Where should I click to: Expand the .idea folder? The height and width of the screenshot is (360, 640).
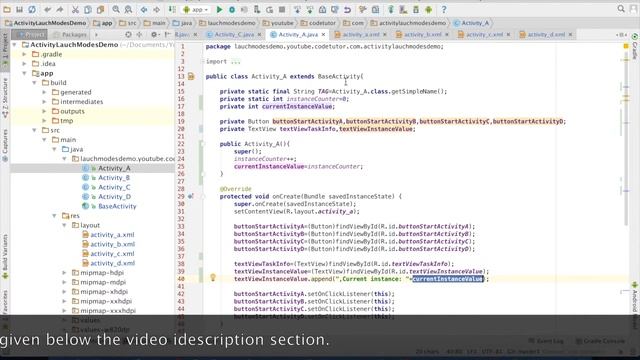point(24,64)
